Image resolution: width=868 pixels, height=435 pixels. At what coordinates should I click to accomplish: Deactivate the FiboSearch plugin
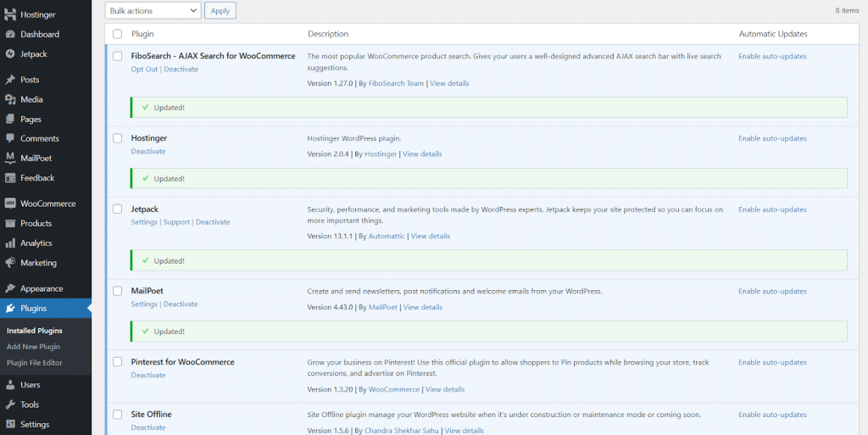pos(181,70)
